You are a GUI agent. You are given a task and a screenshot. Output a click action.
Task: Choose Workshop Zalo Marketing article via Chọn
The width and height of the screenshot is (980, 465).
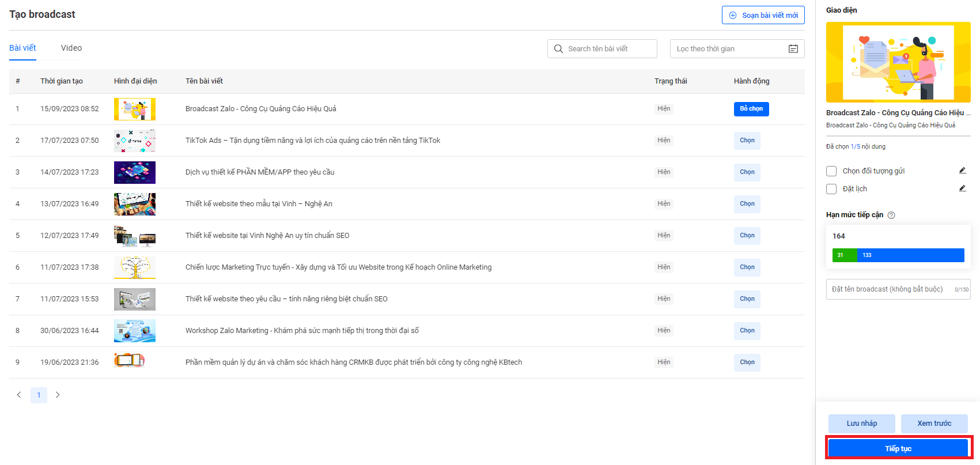pos(747,331)
